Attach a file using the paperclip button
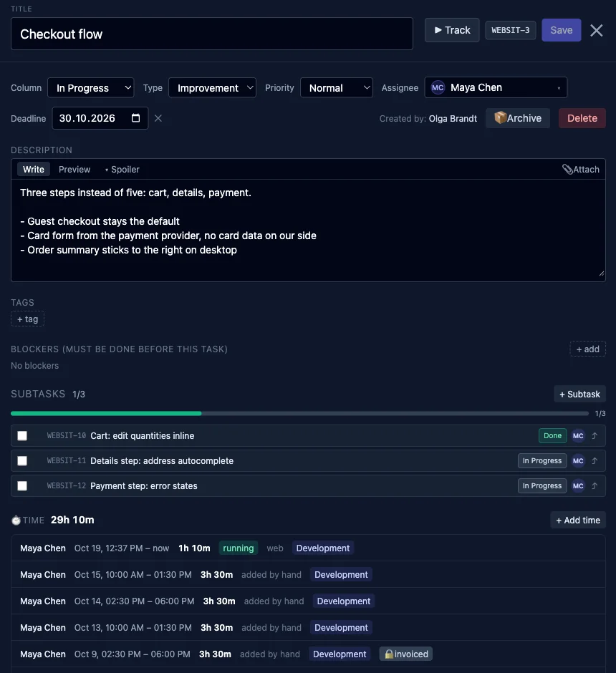Screen dimensions: 616x673 [x=580, y=170]
